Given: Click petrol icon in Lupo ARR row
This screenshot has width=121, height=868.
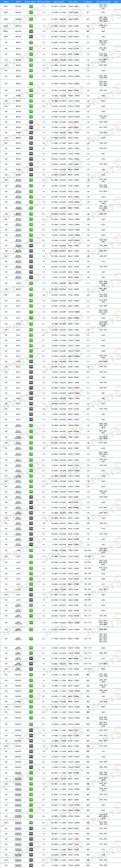Looking at the screenshot, I should pos(31,579).
